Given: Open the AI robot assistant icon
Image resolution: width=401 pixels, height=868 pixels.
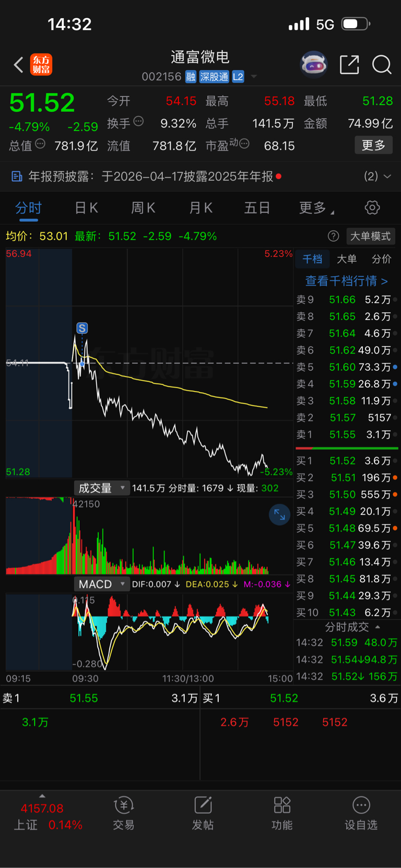Looking at the screenshot, I should 313,65.
